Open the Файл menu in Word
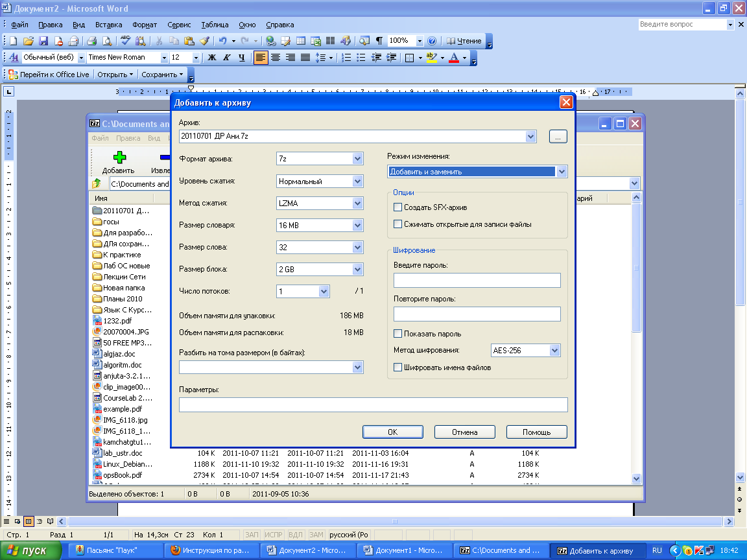 [19, 25]
